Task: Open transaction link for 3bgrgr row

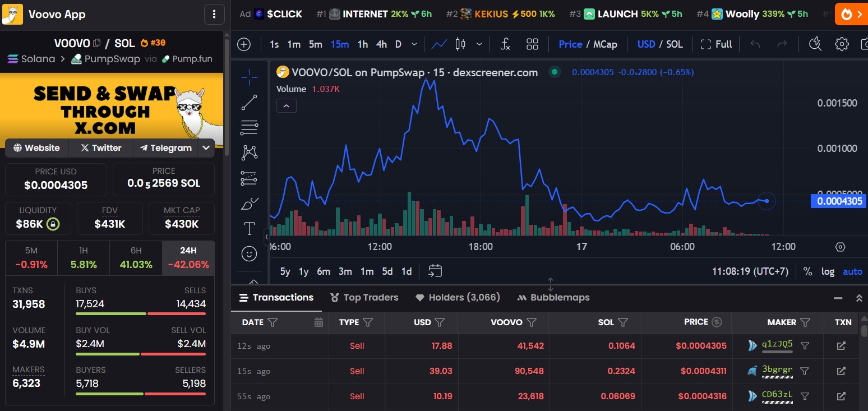Action: pos(841,371)
